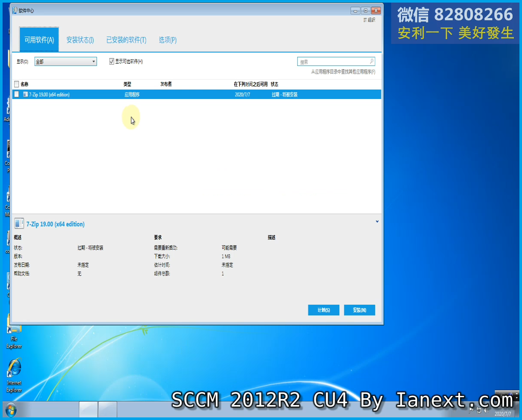The image size is (522, 420).
Task: Click the 软件中心 title bar app icon
Action: (x=15, y=10)
